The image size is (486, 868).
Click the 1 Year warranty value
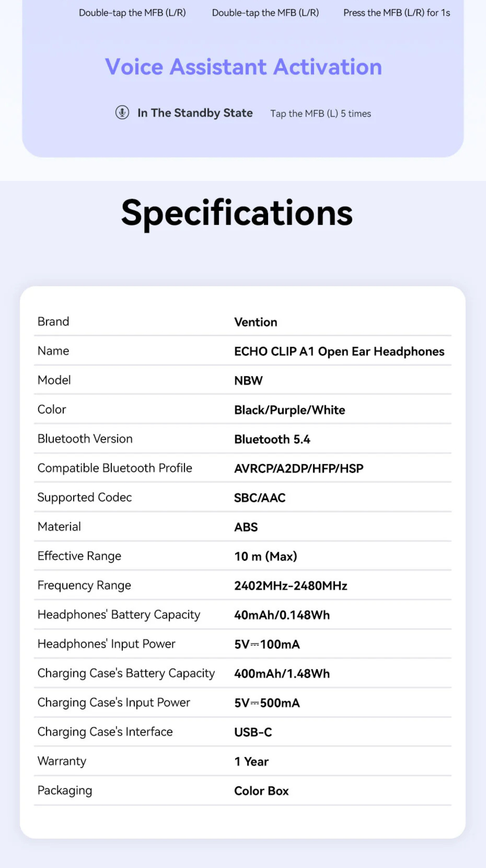point(251,761)
